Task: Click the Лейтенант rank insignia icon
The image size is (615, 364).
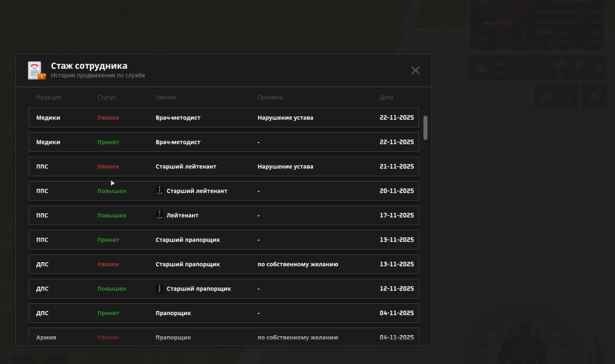Action: pyautogui.click(x=159, y=216)
